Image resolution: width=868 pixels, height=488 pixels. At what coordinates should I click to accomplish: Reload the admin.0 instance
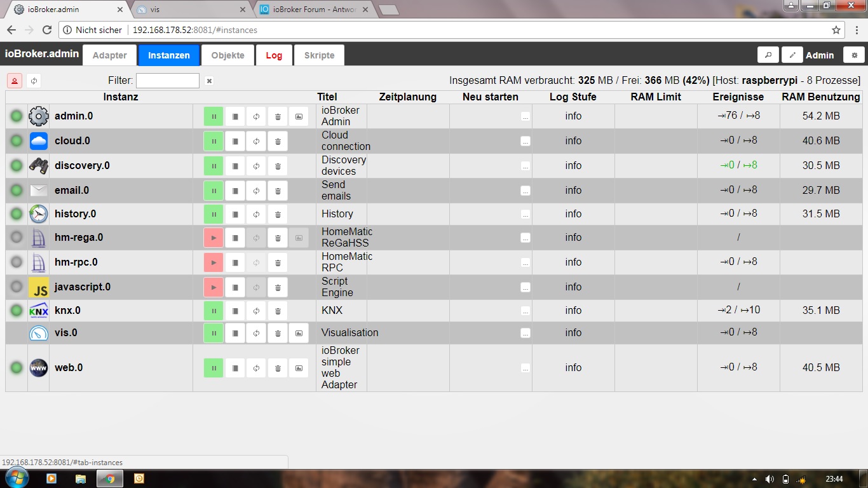coord(256,116)
